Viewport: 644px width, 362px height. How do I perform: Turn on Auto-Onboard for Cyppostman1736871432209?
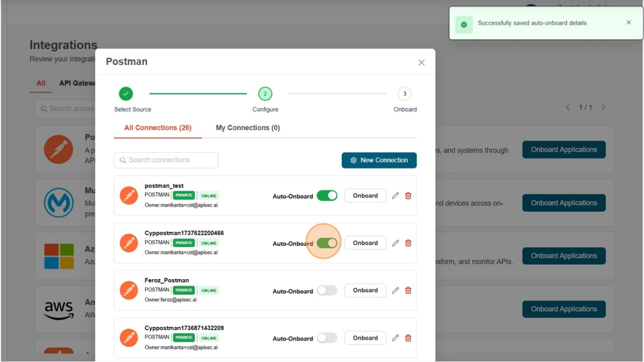click(327, 338)
